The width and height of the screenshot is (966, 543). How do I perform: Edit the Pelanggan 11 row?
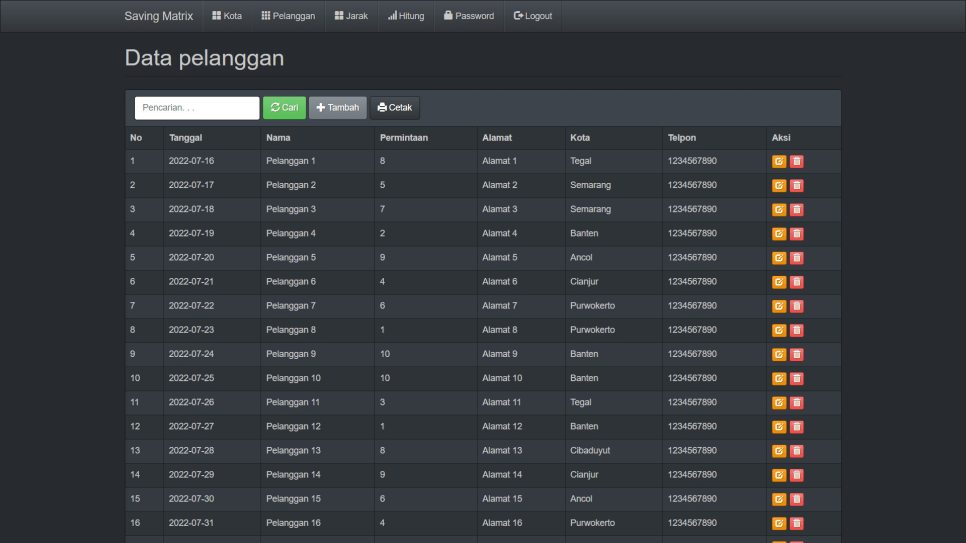click(779, 402)
